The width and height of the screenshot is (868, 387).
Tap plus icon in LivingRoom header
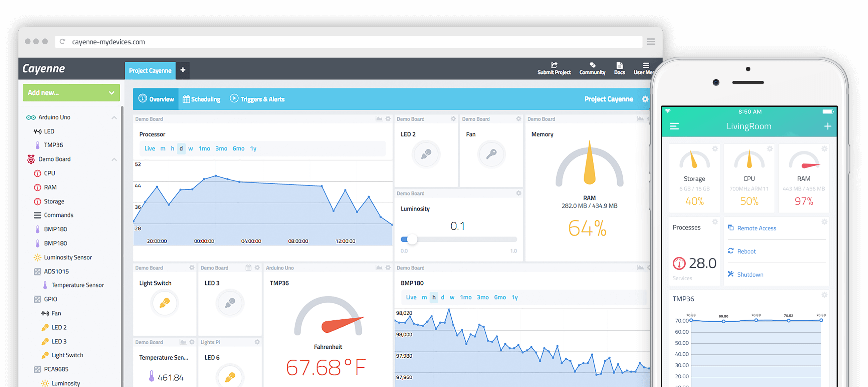point(828,126)
